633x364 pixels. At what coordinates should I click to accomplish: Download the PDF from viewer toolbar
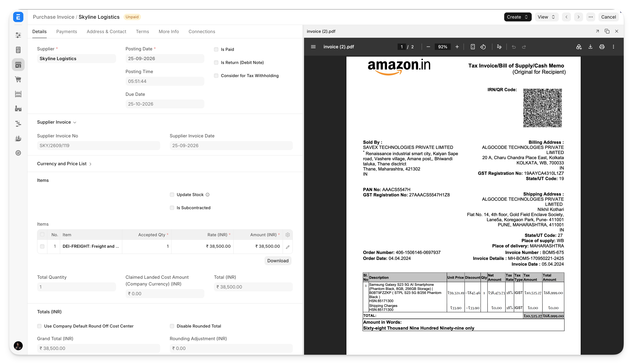(x=590, y=47)
